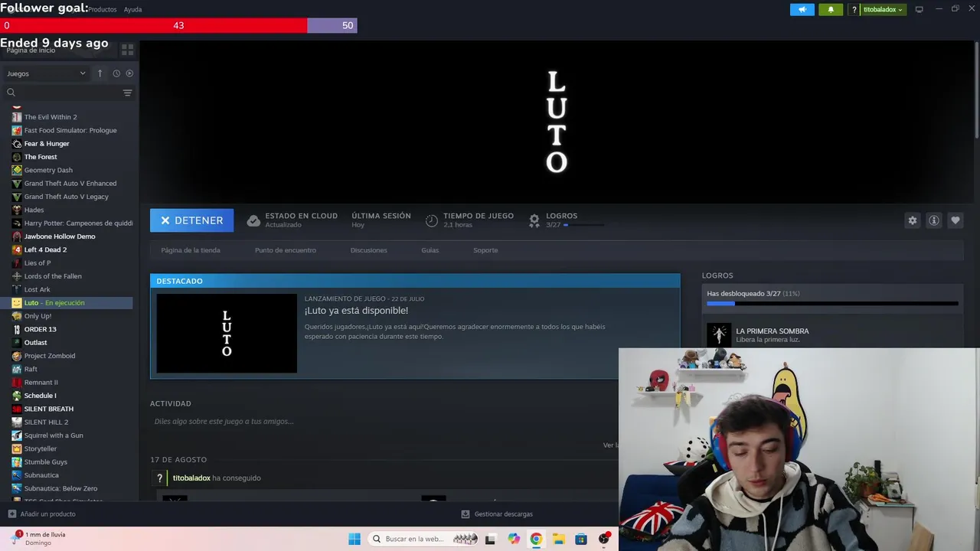Screen dimensions: 980x551
Task: Select Lies of P entry
Action: tap(38, 263)
